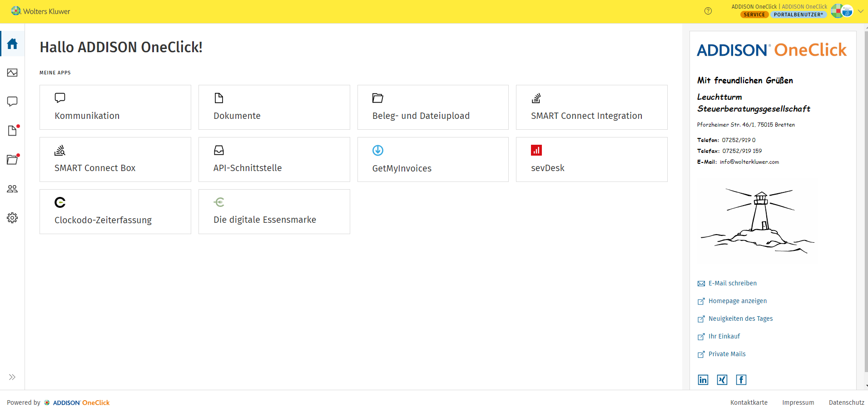The image size is (868, 412).
Task: Open Datenschutz in footer
Action: 847,402
